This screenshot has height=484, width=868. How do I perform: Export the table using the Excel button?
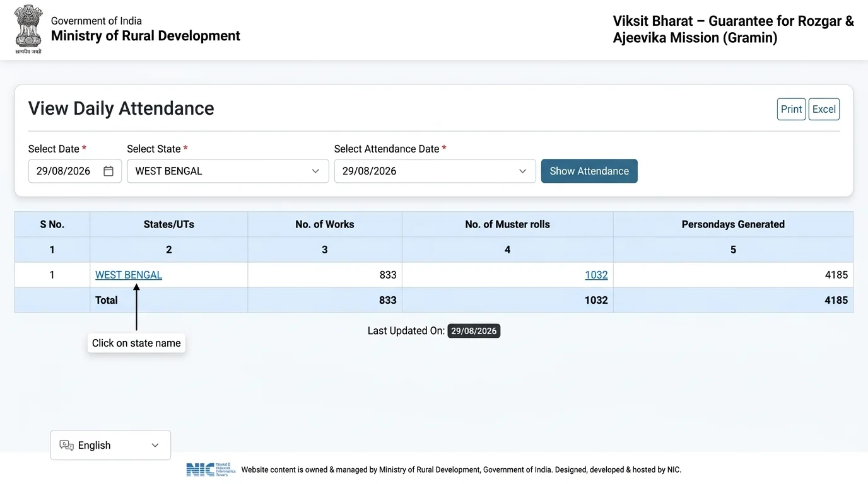click(x=824, y=109)
